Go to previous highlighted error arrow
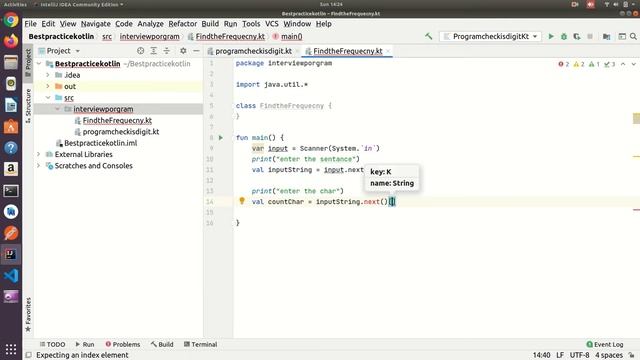The height and width of the screenshot is (360, 640). 623,64
